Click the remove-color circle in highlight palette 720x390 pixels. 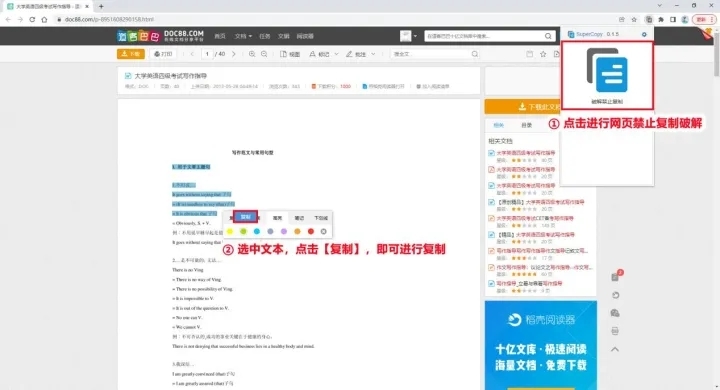pos(324,231)
